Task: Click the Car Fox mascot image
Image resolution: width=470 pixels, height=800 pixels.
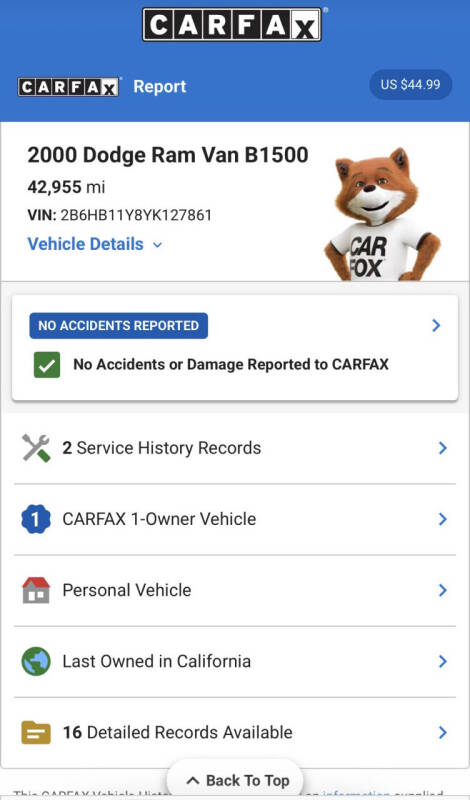Action: [x=383, y=214]
